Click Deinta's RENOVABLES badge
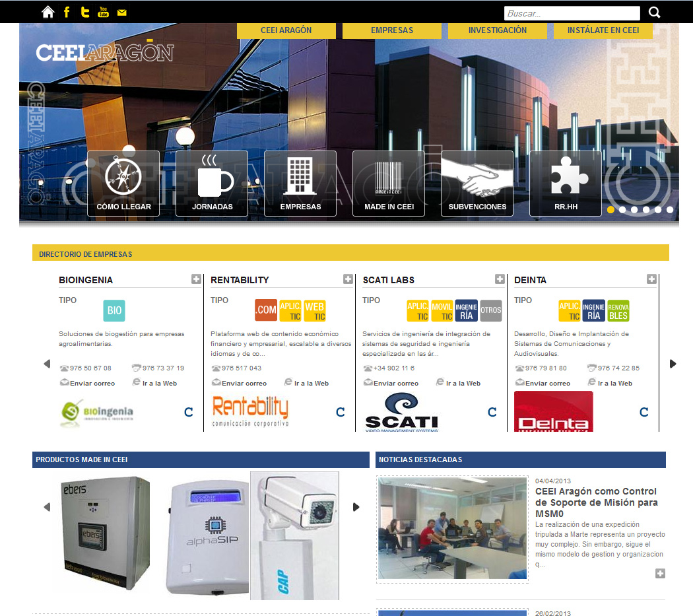693x616 pixels. pos(618,310)
